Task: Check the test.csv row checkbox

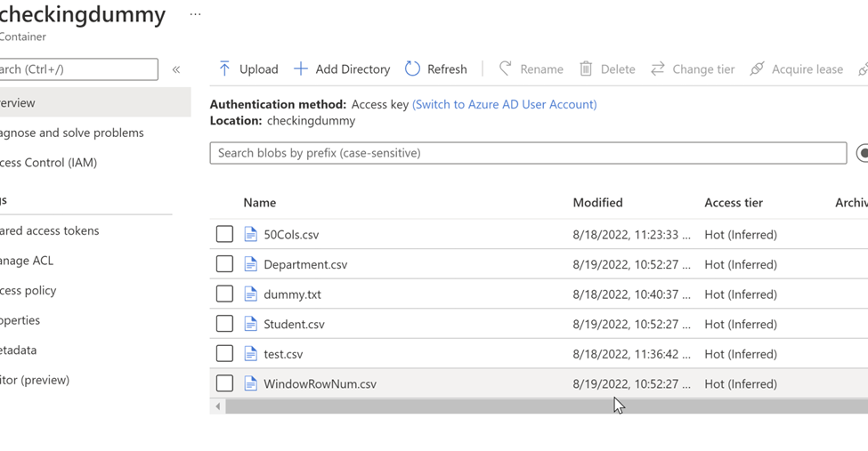Action: [x=224, y=354]
